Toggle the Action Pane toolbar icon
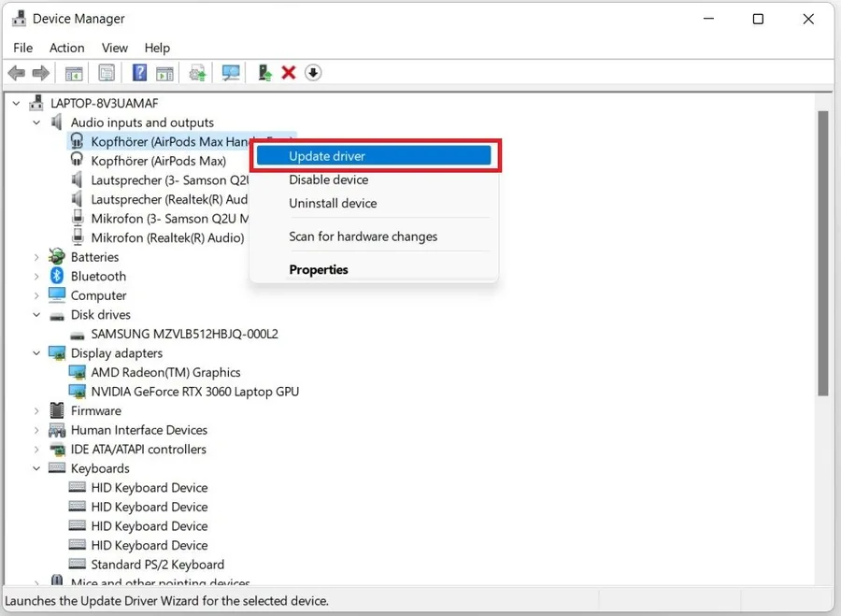The width and height of the screenshot is (841, 616). 164,73
